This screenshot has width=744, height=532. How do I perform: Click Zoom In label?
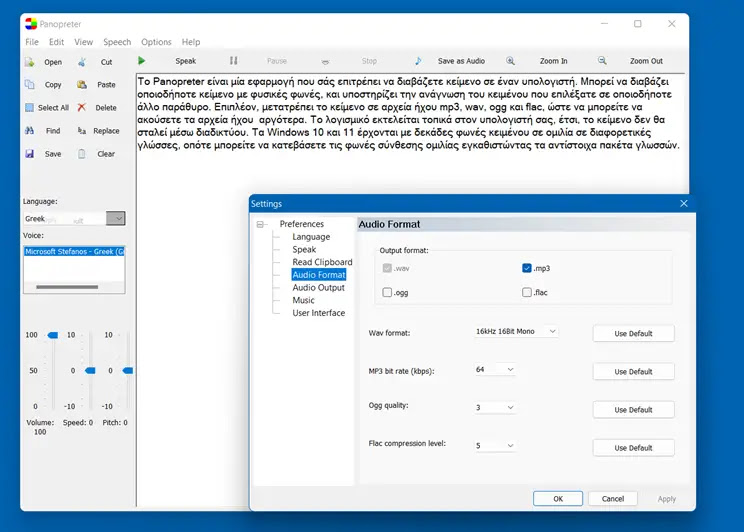pyautogui.click(x=553, y=61)
